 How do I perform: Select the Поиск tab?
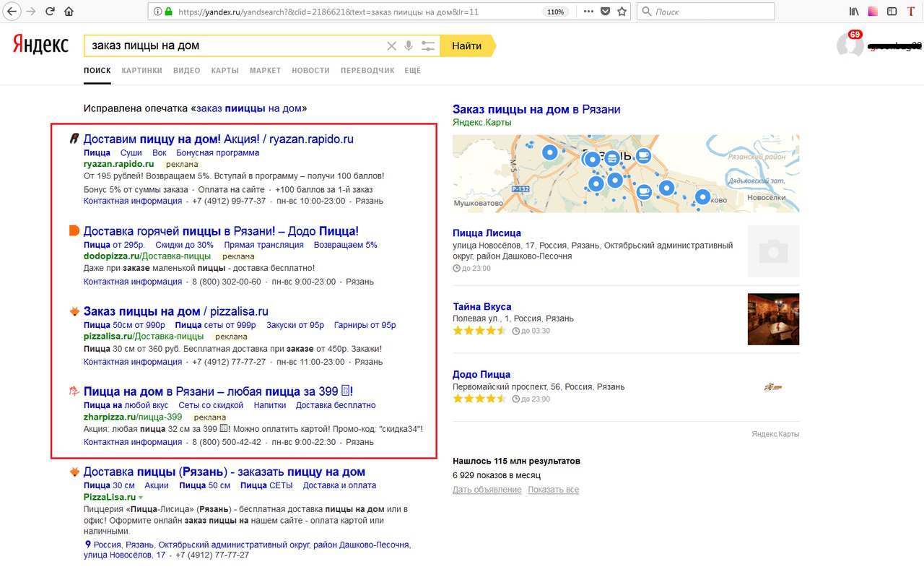[97, 71]
